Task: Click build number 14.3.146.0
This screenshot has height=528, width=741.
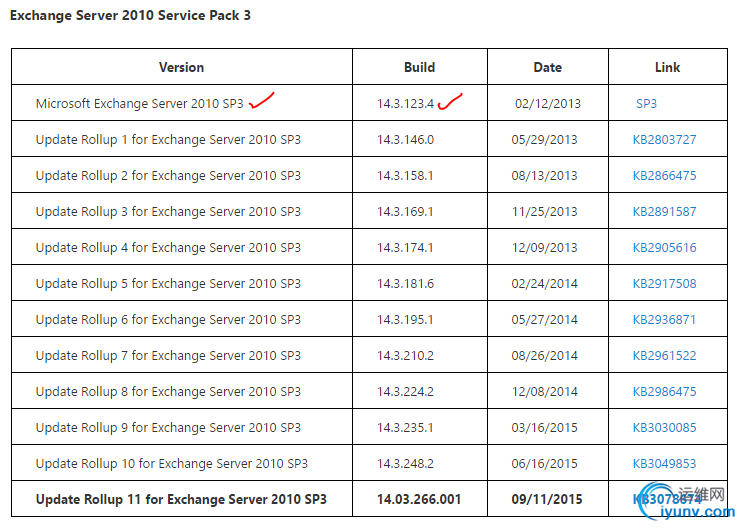Action: pos(405,139)
